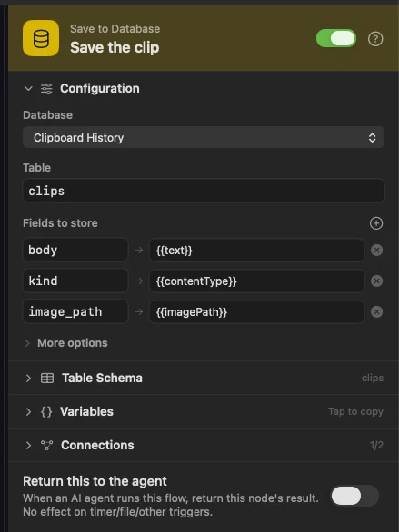The height and width of the screenshot is (532, 399).
Task: Click the Table Schema table icon
Action: click(47, 378)
